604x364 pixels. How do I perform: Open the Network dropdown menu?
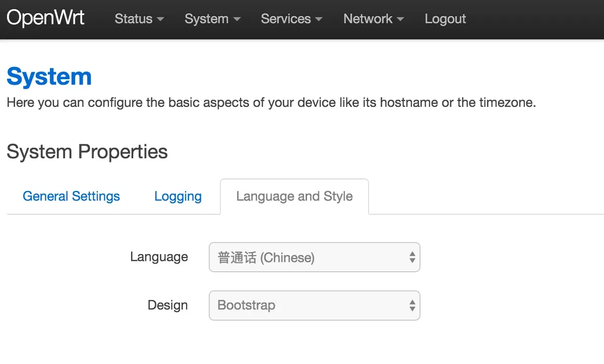point(374,19)
